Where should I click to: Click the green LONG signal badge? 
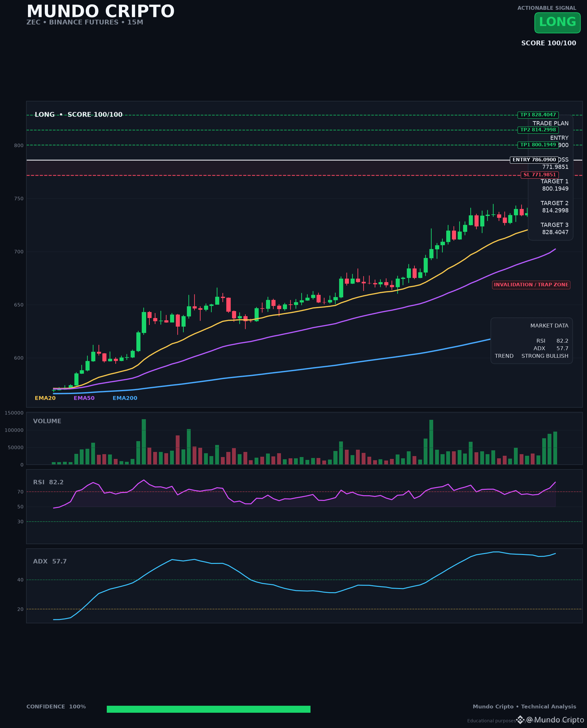(x=557, y=23)
